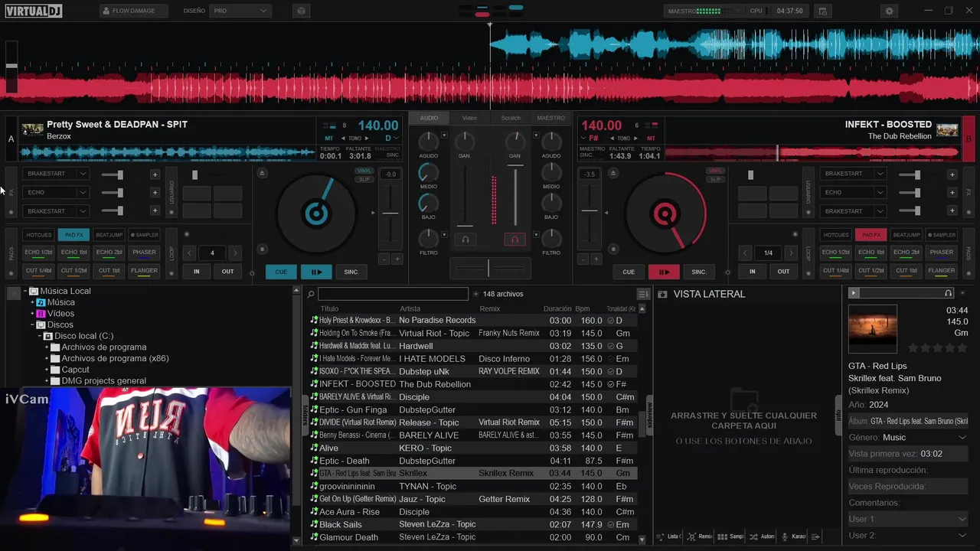The height and width of the screenshot is (551, 980).
Task: Open the User 1 dropdown in info panel
Action: pyautogui.click(x=962, y=519)
